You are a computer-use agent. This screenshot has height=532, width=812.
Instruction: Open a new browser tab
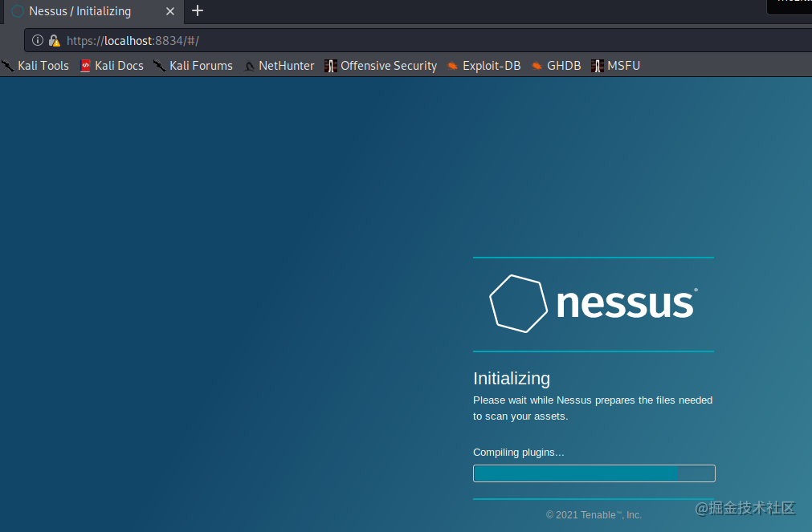[x=198, y=11]
